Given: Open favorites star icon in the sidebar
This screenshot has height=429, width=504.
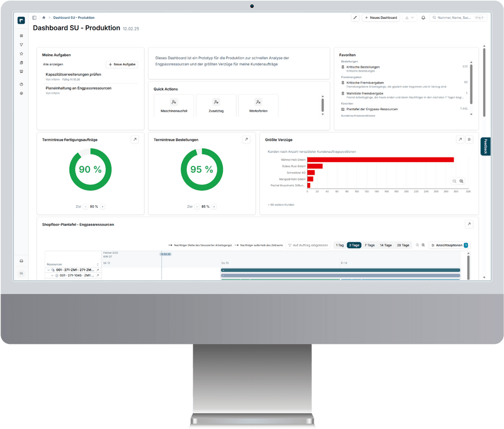Looking at the screenshot, I should click(x=21, y=54).
